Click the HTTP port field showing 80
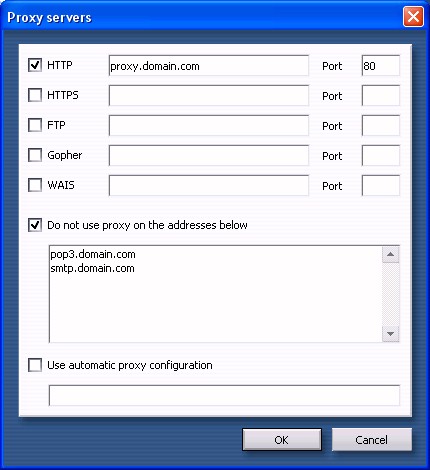The width and height of the screenshot is (430, 470). [381, 66]
